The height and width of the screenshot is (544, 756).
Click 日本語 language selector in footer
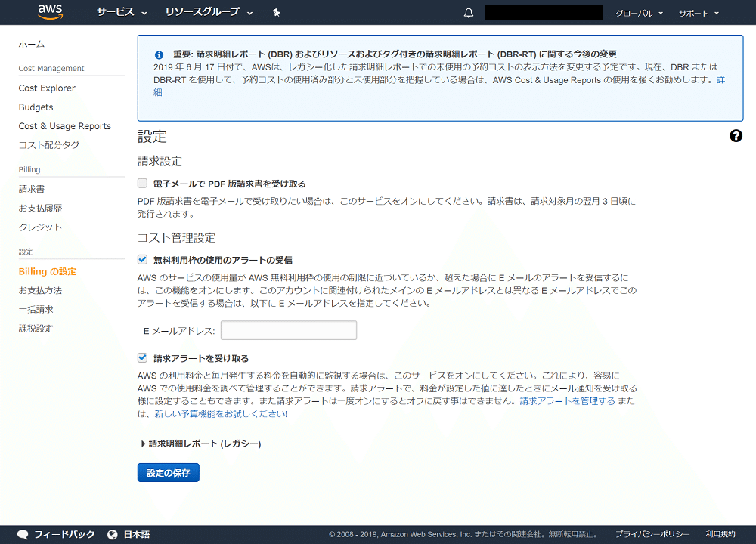136,534
